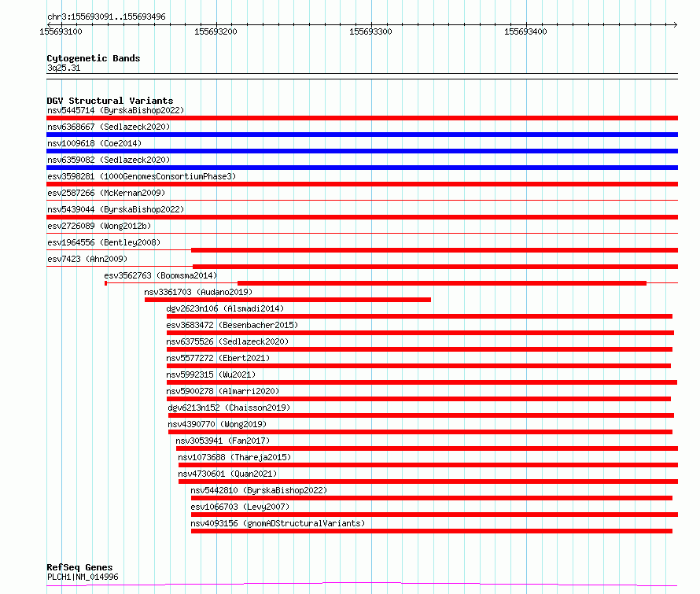This screenshot has height=594, width=700.
Task: Click ruler position 155693400
Action: (525, 31)
